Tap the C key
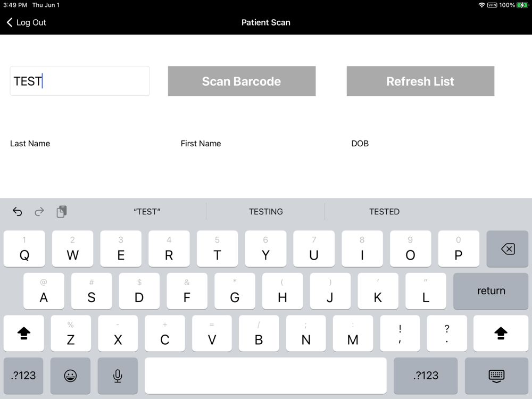Screen dimensions: 532x399 tap(165, 333)
